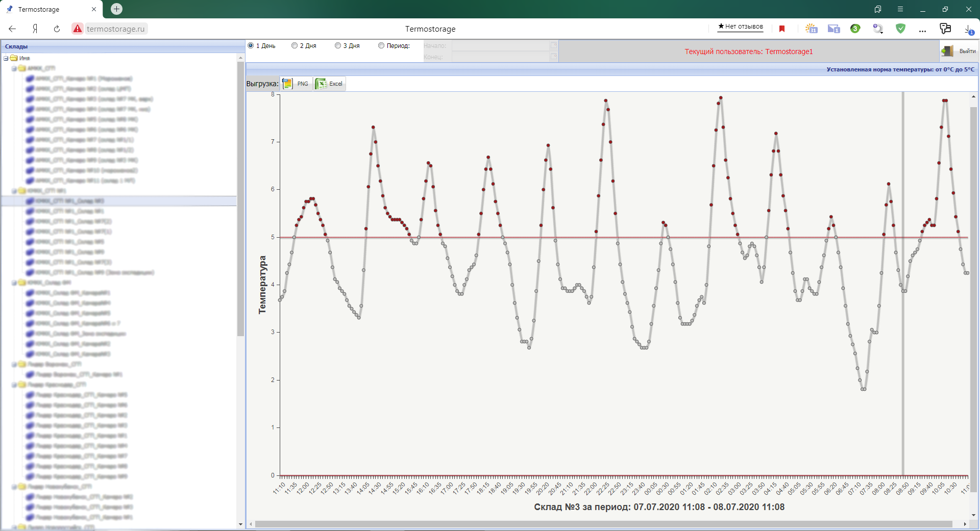Select the 1 День radio button
Image resolution: width=980 pixels, height=531 pixels.
251,45
